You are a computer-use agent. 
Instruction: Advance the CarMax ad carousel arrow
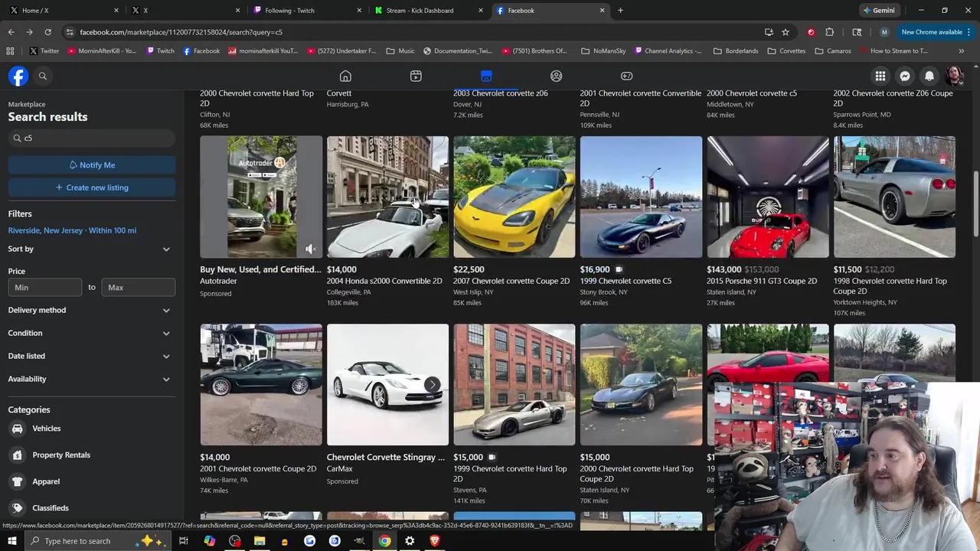tap(432, 384)
